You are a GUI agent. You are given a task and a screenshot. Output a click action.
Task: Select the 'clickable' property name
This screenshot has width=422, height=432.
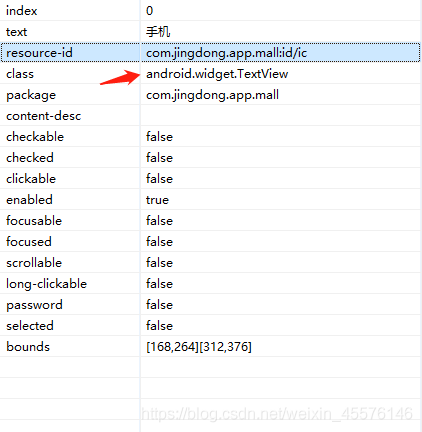tap(31, 179)
